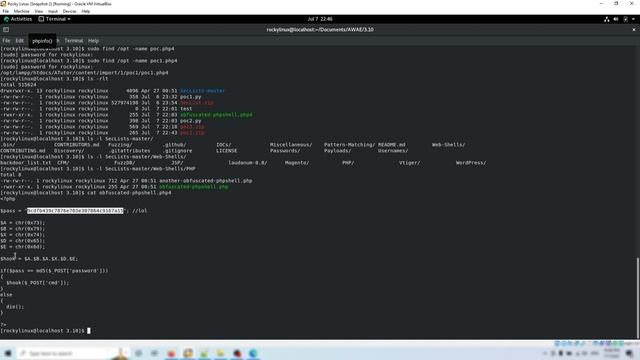Click the Magento/ directory entry
The image size is (640, 360).
(x=297, y=162)
